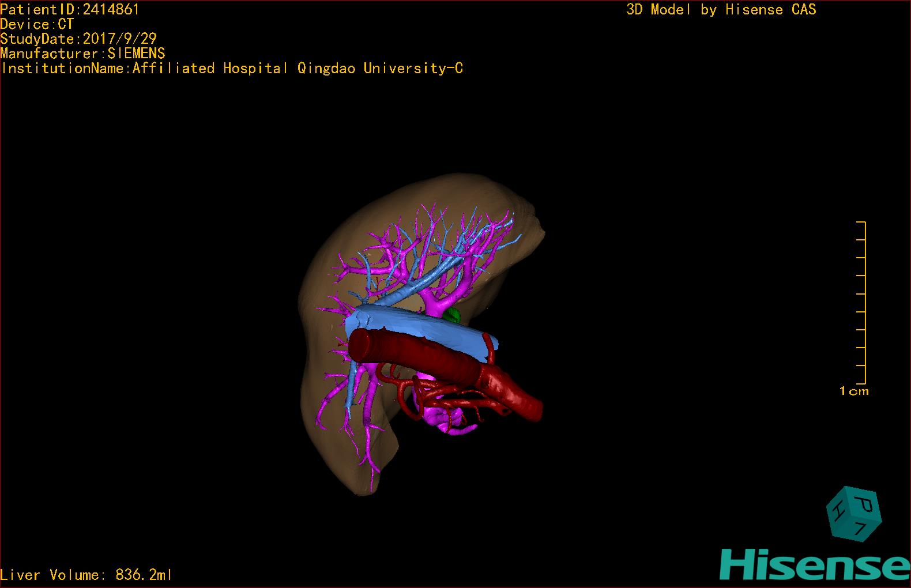The width and height of the screenshot is (911, 588).
Task: Click the Device:CT text line
Action: tap(37, 24)
